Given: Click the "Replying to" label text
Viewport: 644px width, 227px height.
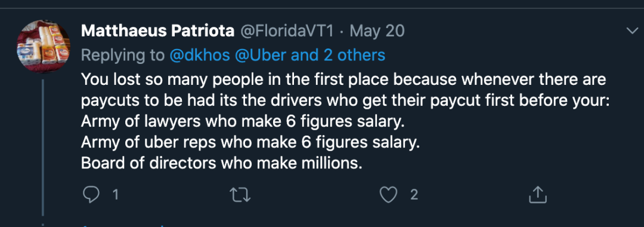Looking at the screenshot, I should click(x=123, y=55).
